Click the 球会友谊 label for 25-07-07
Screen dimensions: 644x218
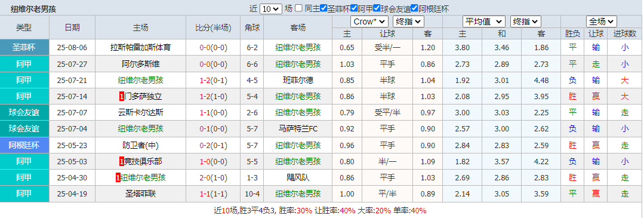[24, 113]
